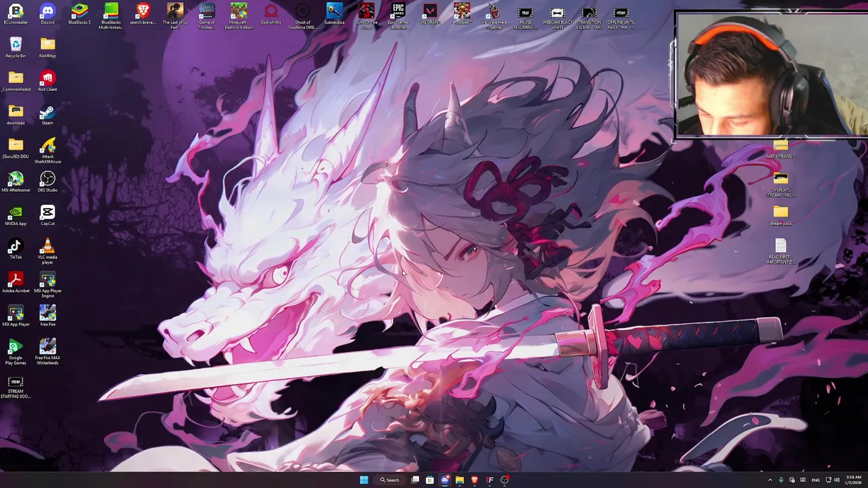The image size is (868, 488).
Task: Launch Discord from the desktop
Action: (47, 14)
